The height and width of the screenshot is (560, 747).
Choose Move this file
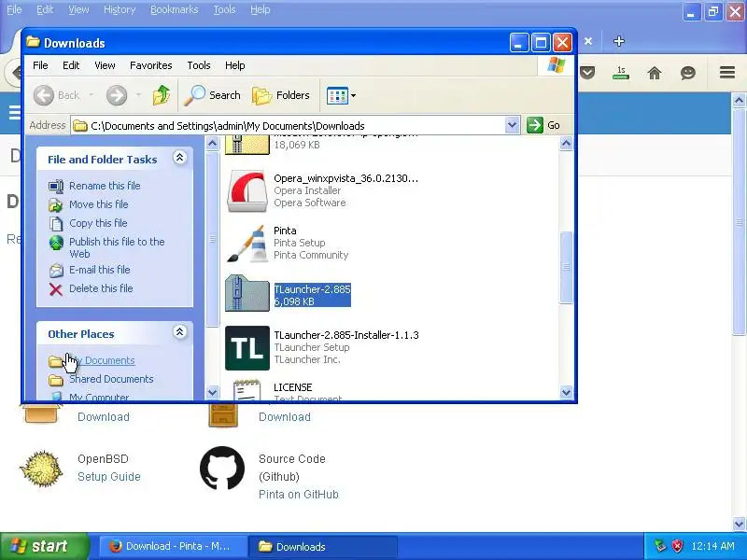click(x=99, y=204)
